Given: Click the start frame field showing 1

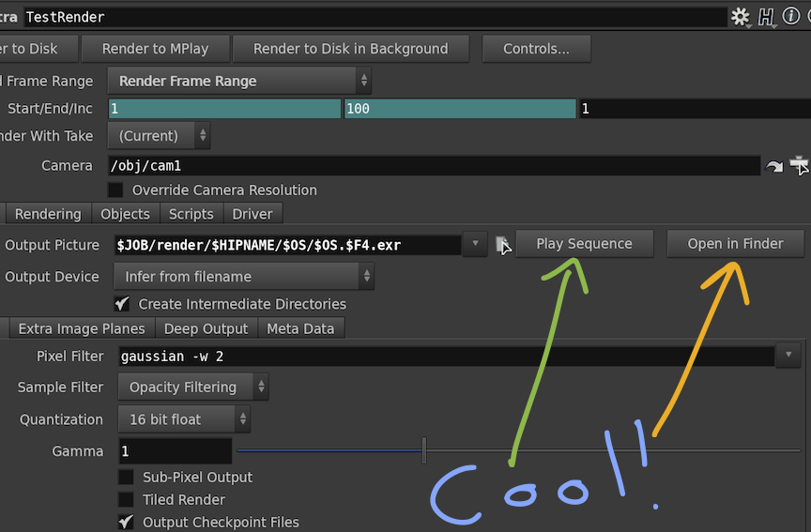Looking at the screenshot, I should click(x=224, y=109).
